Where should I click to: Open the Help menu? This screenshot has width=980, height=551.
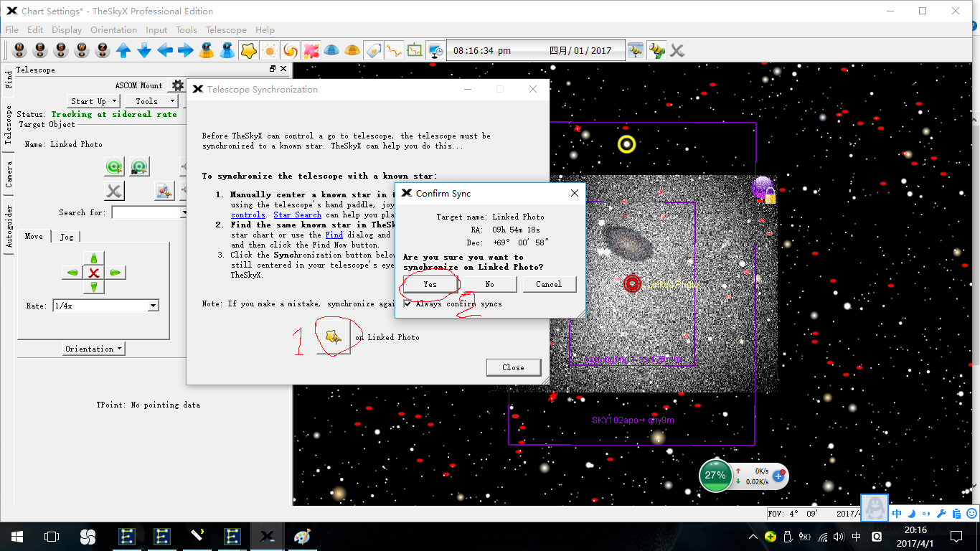pos(265,30)
